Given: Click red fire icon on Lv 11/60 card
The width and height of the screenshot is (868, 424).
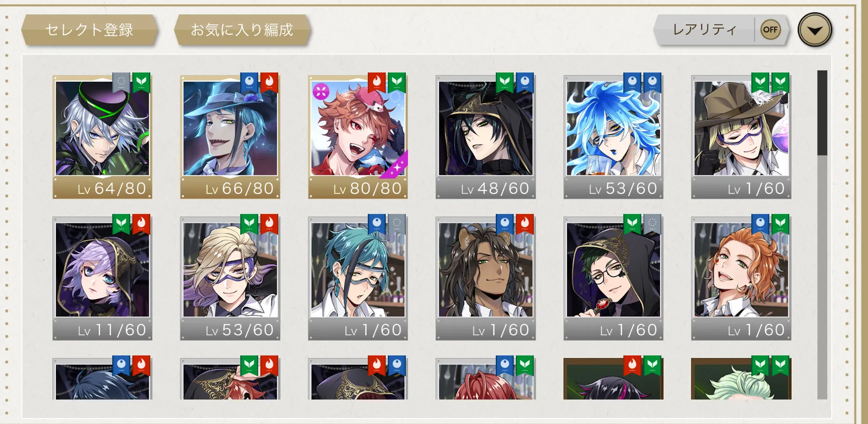Looking at the screenshot, I should [x=141, y=223].
